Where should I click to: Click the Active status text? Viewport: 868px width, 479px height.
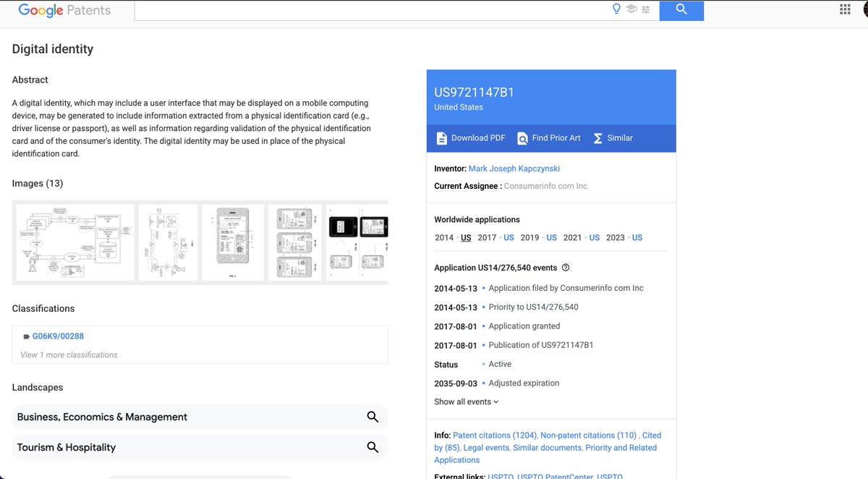click(x=500, y=364)
